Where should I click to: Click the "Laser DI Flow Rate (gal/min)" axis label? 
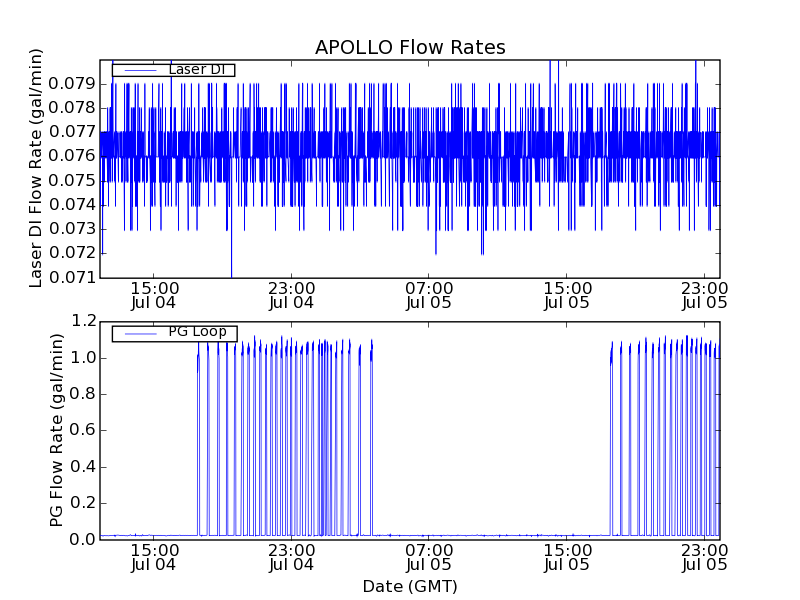[x=35, y=168]
